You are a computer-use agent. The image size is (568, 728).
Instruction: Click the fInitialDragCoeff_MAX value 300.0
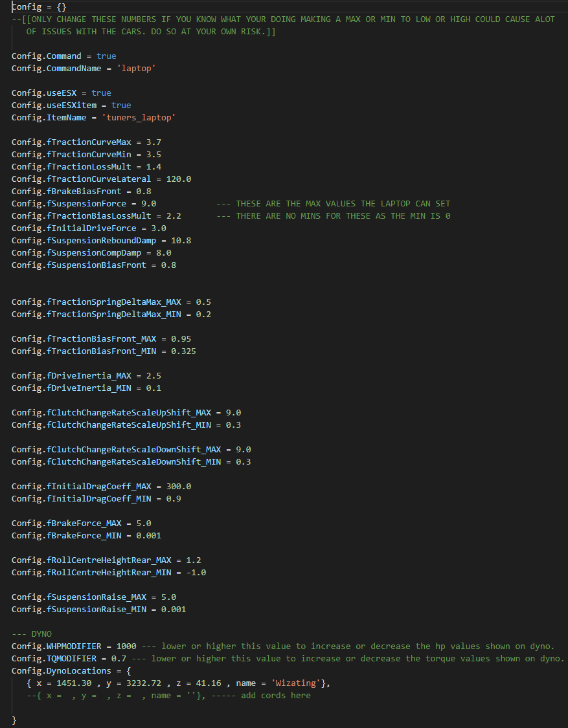click(179, 487)
